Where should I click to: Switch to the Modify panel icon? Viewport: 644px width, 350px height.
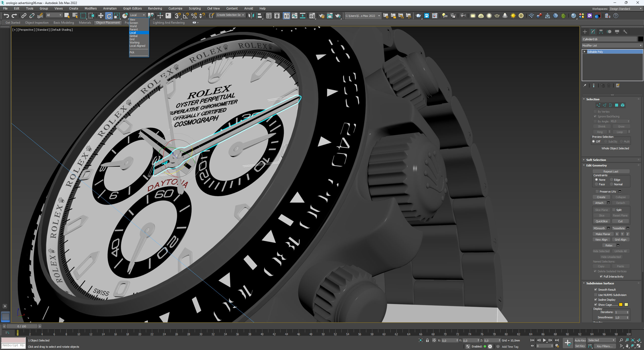pos(593,32)
